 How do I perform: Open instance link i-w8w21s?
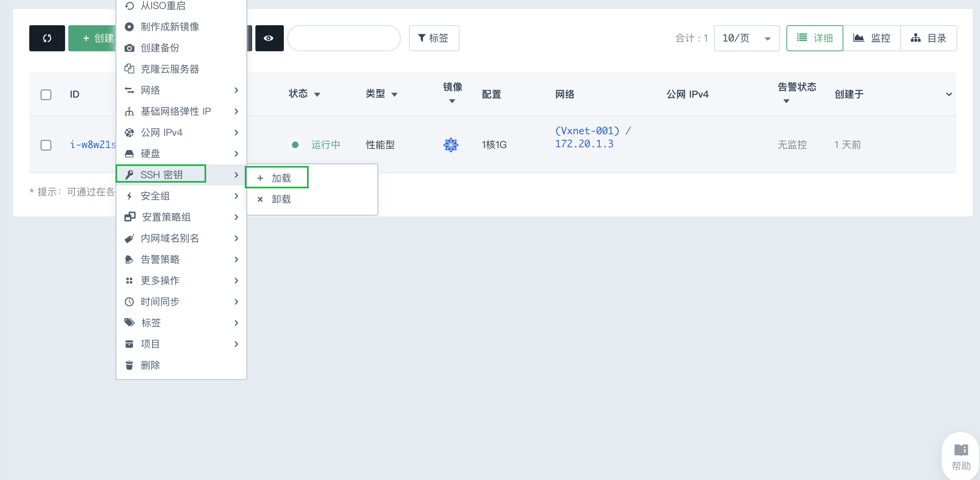point(92,145)
